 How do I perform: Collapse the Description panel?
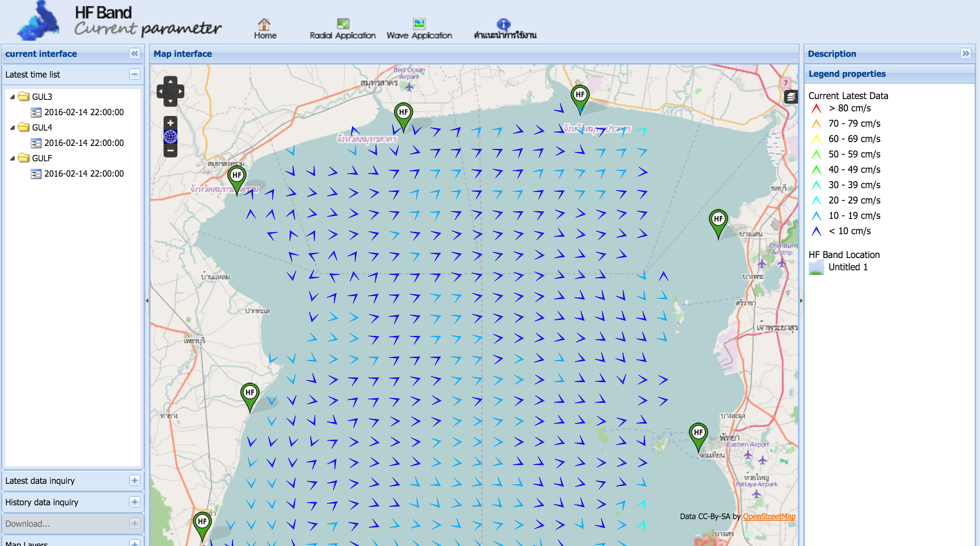coord(966,53)
